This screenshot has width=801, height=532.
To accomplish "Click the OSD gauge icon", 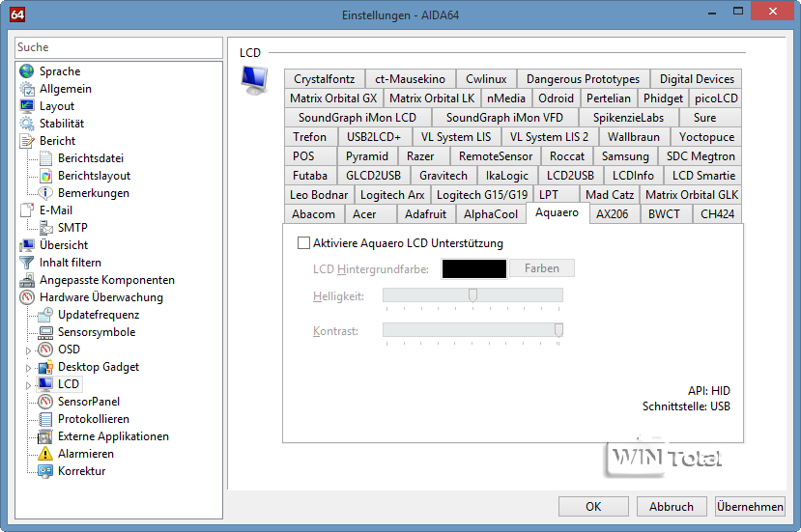I will pyautogui.click(x=45, y=350).
